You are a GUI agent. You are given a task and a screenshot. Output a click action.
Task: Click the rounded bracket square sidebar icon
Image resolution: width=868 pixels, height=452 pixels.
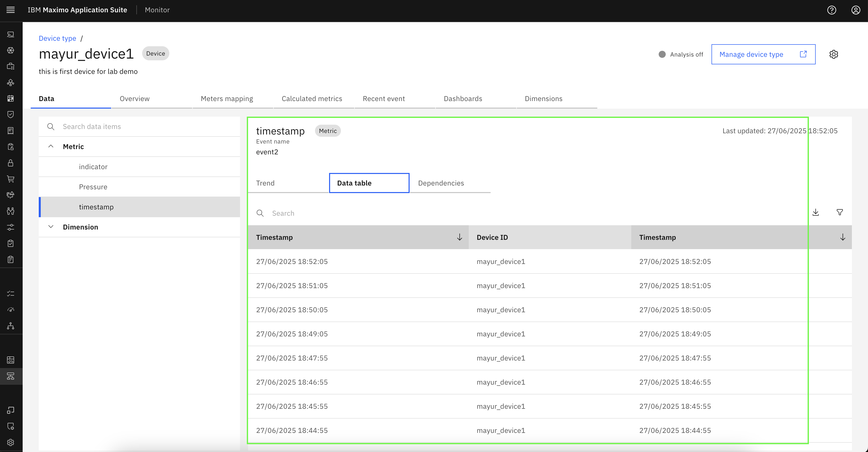11,410
